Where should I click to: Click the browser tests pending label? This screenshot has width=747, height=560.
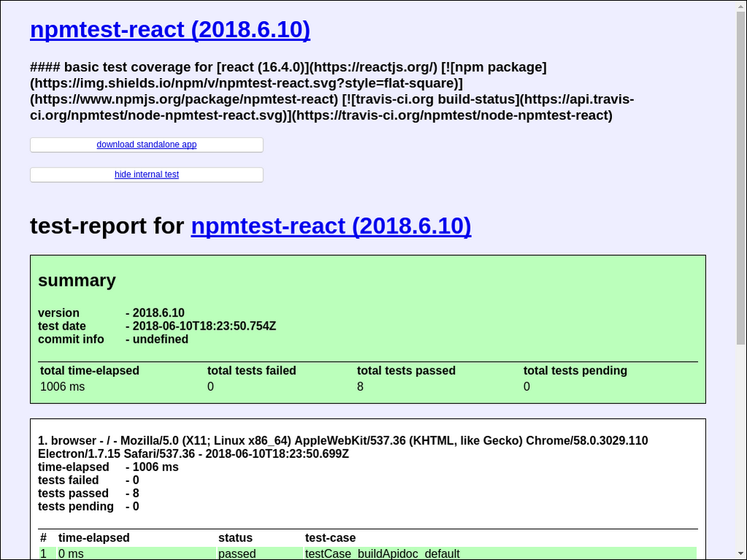(x=76, y=507)
